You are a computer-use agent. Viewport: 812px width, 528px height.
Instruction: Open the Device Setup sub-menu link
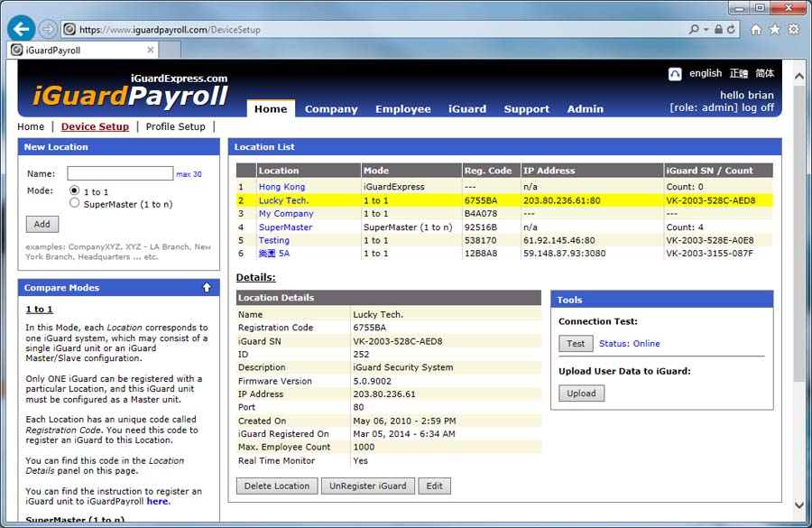95,126
